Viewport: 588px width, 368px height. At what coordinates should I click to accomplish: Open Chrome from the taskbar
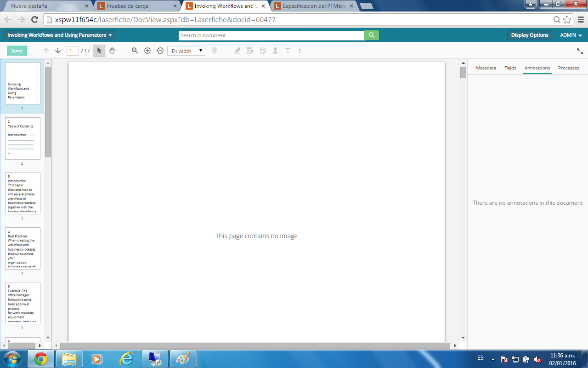[41, 359]
